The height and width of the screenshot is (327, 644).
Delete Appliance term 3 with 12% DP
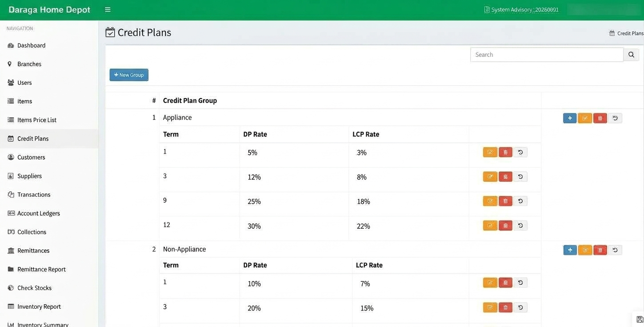[505, 177]
